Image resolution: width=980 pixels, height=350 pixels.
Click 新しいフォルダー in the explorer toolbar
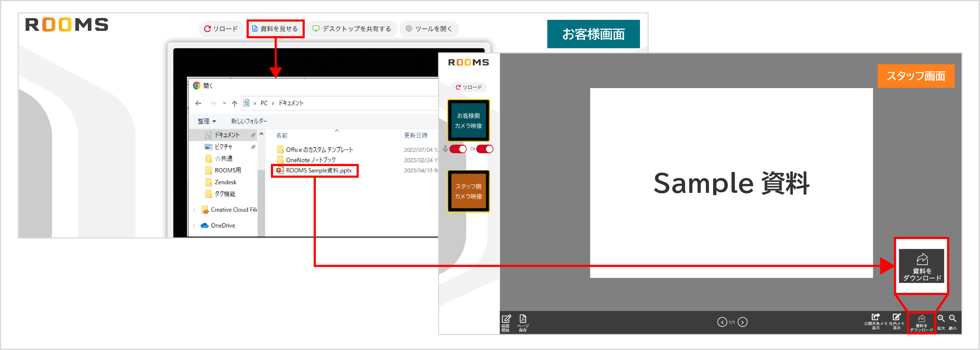click(248, 121)
